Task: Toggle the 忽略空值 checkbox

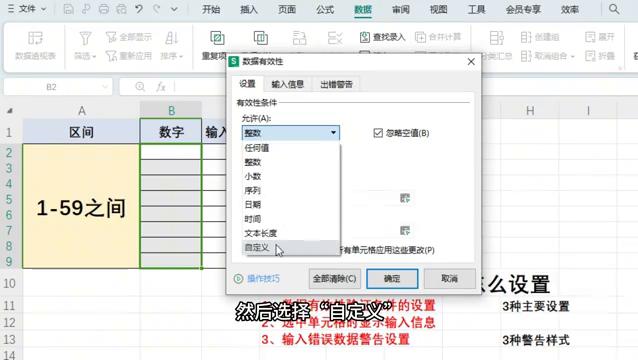Action: (378, 133)
